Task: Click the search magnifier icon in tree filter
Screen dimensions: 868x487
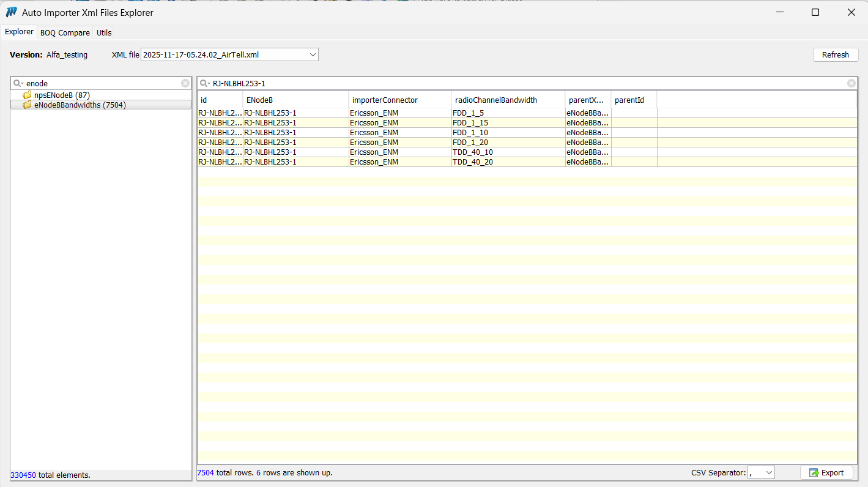Action: click(x=18, y=83)
